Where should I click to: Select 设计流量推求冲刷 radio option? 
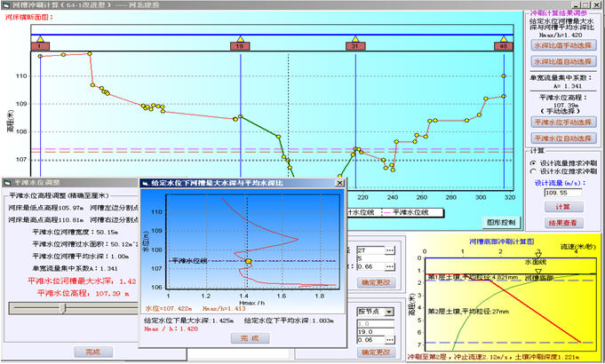point(533,162)
